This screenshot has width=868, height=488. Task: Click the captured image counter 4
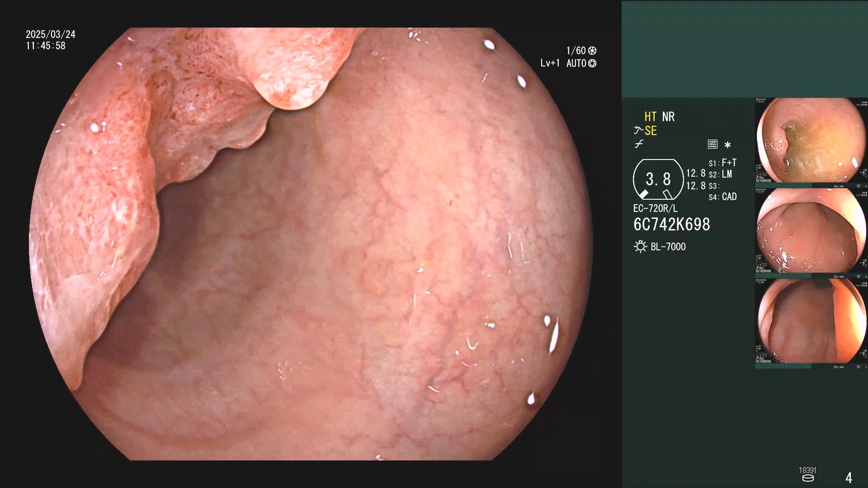849,478
